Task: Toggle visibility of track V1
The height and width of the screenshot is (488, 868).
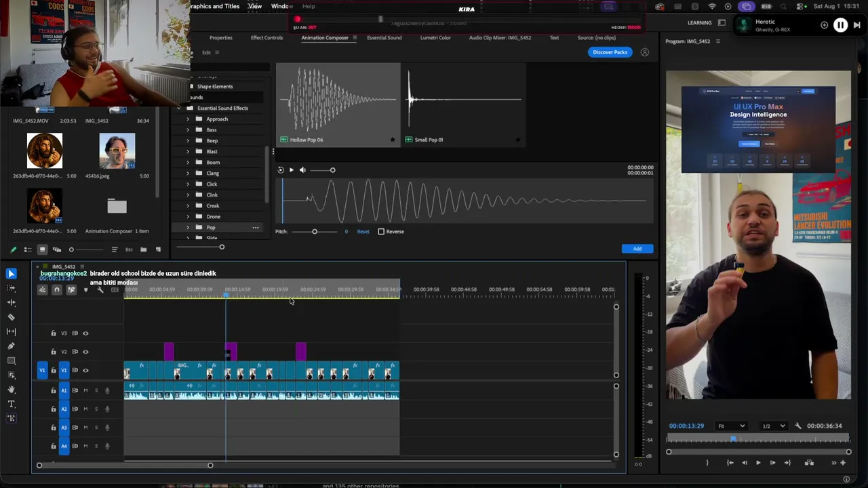Action: (85, 371)
